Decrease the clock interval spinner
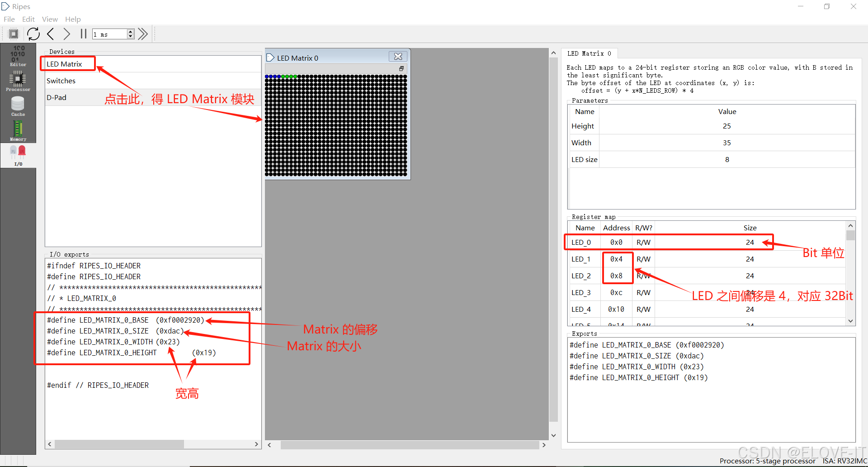 click(131, 37)
